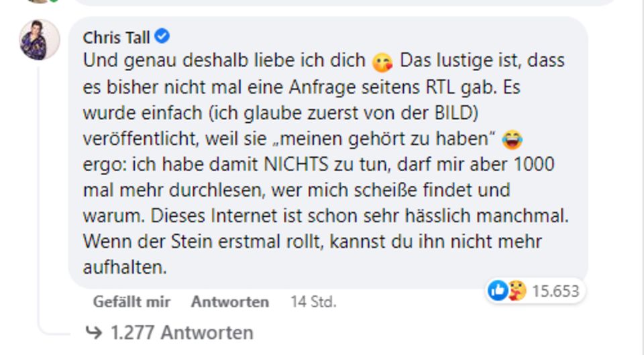Screen dimensions: 644x355
Task: Open the Chris Tall profile name link
Action: [116, 37]
